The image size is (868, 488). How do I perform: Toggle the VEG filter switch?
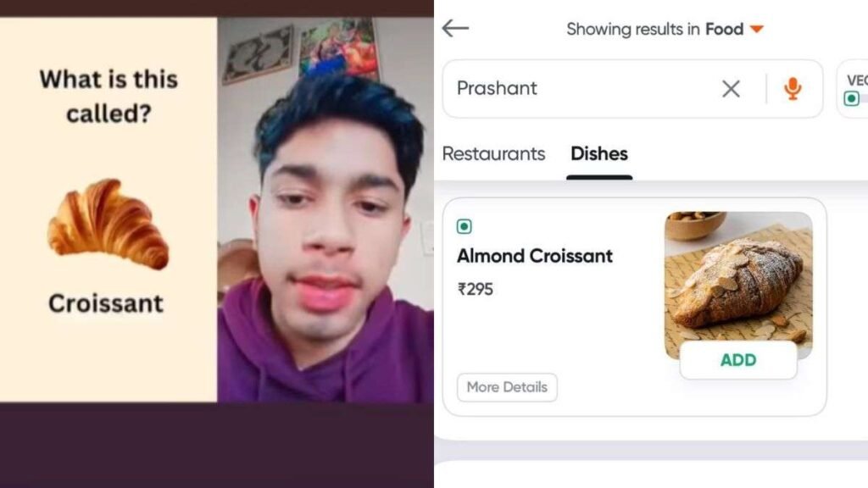pos(854,98)
